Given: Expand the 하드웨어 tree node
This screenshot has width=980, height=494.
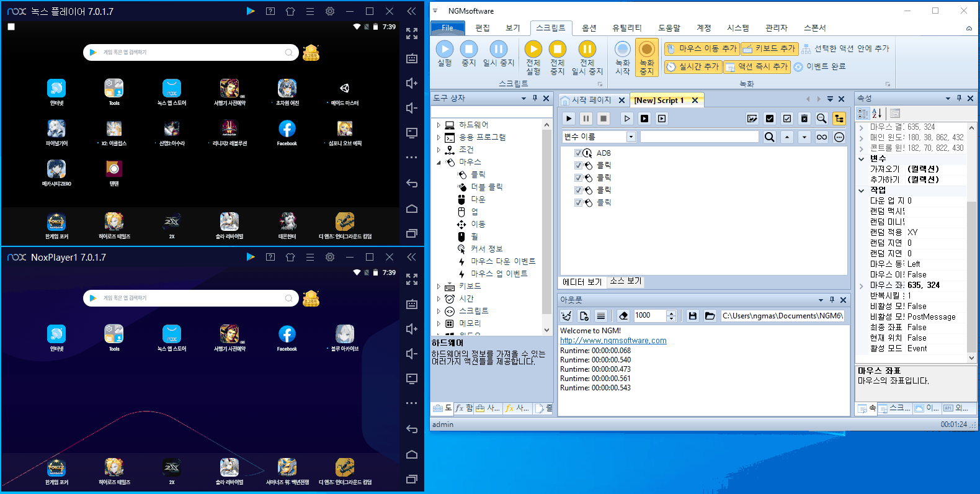Looking at the screenshot, I should [439, 125].
